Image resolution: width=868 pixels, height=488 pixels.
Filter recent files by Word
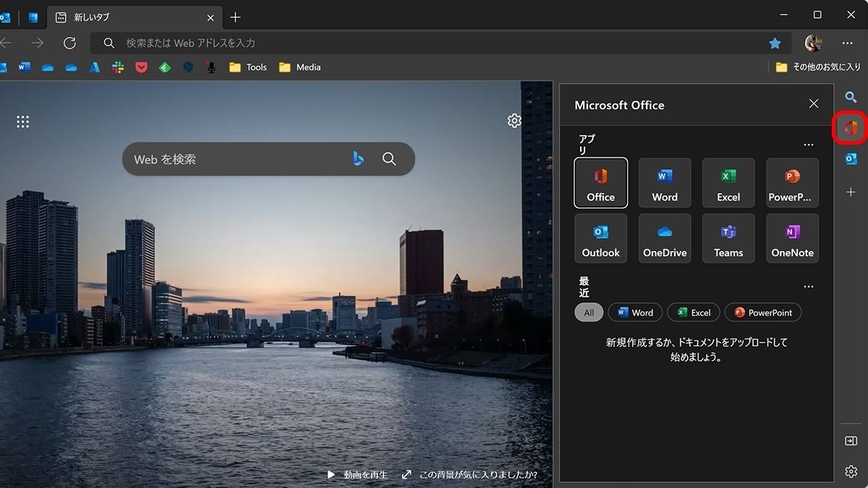tap(635, 312)
